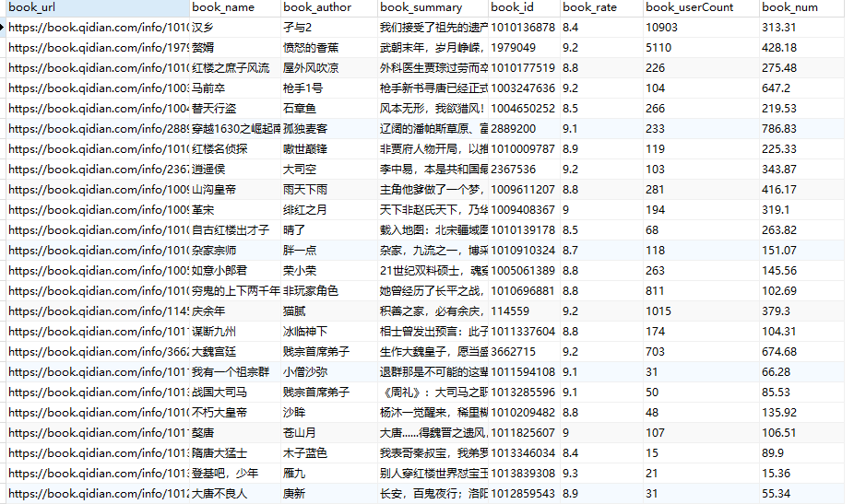Image resolution: width=854 pixels, height=504 pixels.
Task: Select the book name cell 如意小郎君
Action: (x=235, y=271)
